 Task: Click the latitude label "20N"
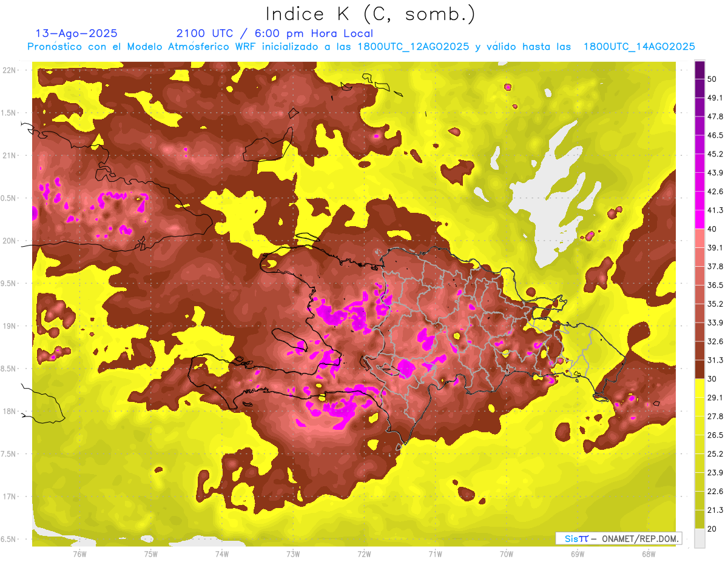point(9,241)
